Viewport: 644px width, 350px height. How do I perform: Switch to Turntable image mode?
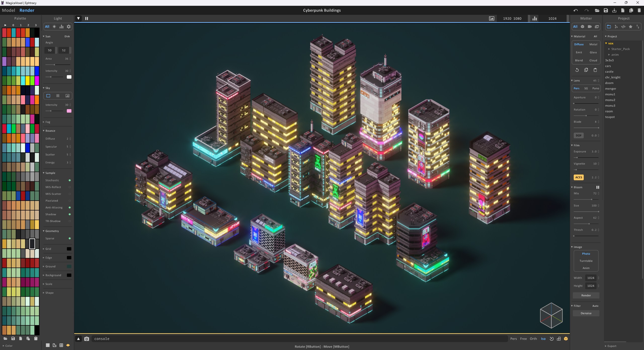coord(586,261)
